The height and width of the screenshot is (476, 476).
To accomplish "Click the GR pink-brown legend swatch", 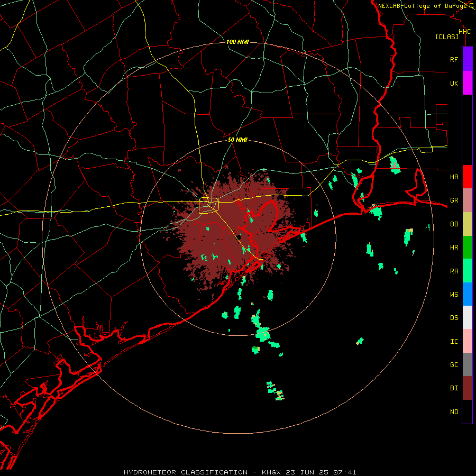I will (x=467, y=200).
